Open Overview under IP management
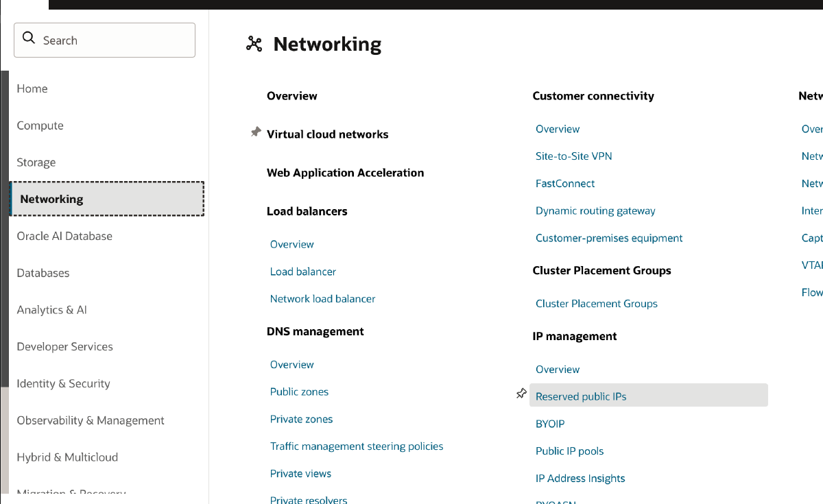The image size is (823, 504). pyautogui.click(x=558, y=369)
